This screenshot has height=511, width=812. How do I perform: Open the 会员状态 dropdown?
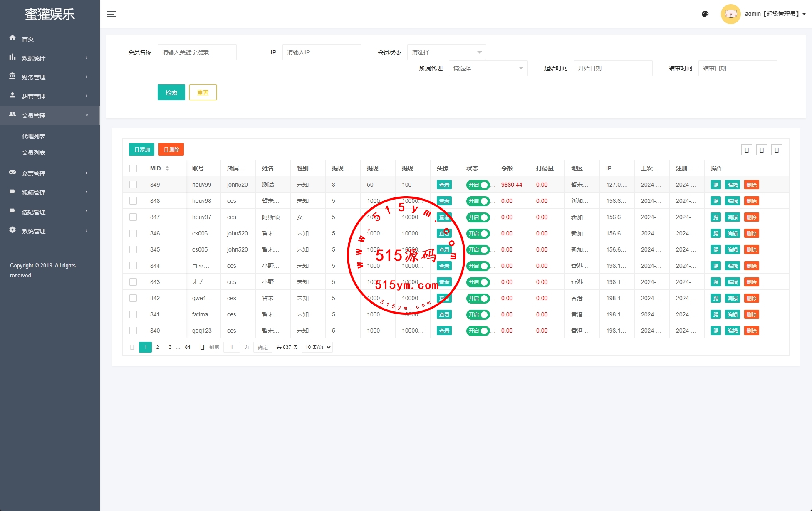pyautogui.click(x=446, y=52)
